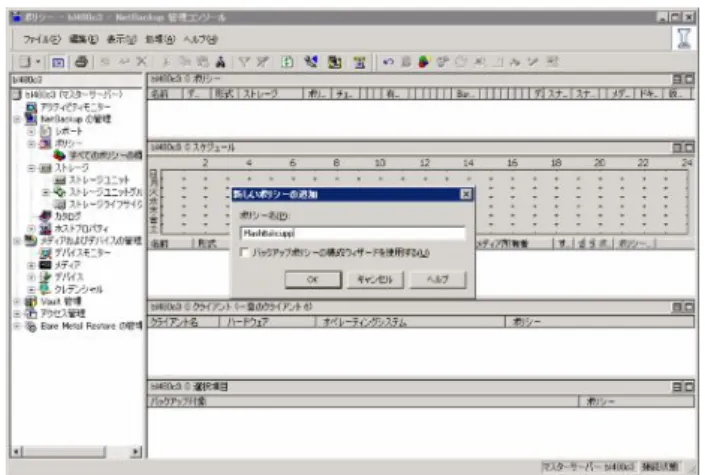Select ストレージ node in the tree
Image resolution: width=705 pixels, height=475 pixels.
[x=71, y=168]
